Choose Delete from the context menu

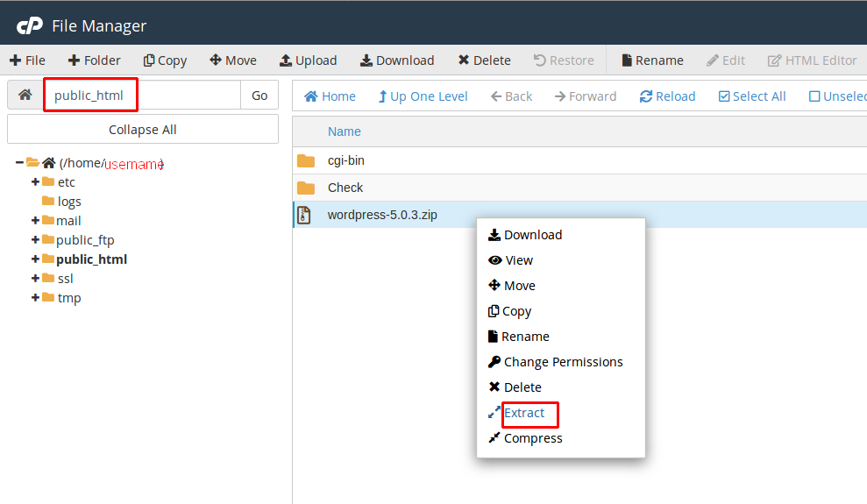pos(515,387)
